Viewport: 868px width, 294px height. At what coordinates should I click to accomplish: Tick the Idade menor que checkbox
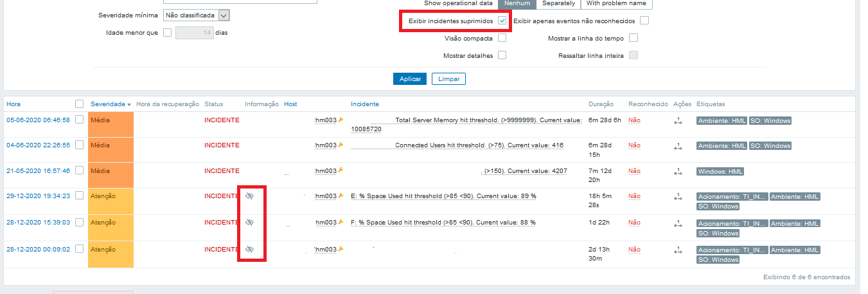[168, 32]
